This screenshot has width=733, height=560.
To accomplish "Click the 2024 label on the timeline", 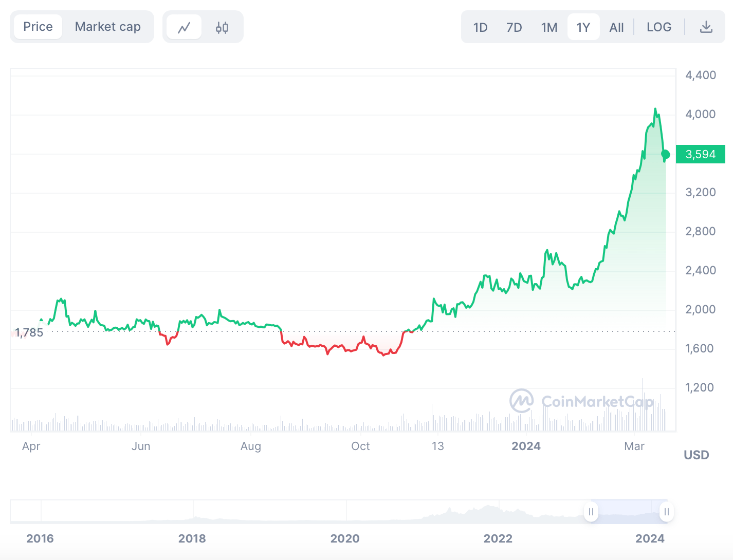I will point(526,446).
